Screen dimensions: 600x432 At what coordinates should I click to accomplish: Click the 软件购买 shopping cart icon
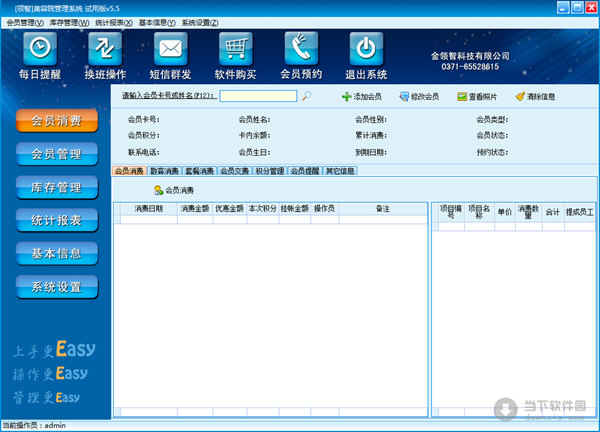236,49
